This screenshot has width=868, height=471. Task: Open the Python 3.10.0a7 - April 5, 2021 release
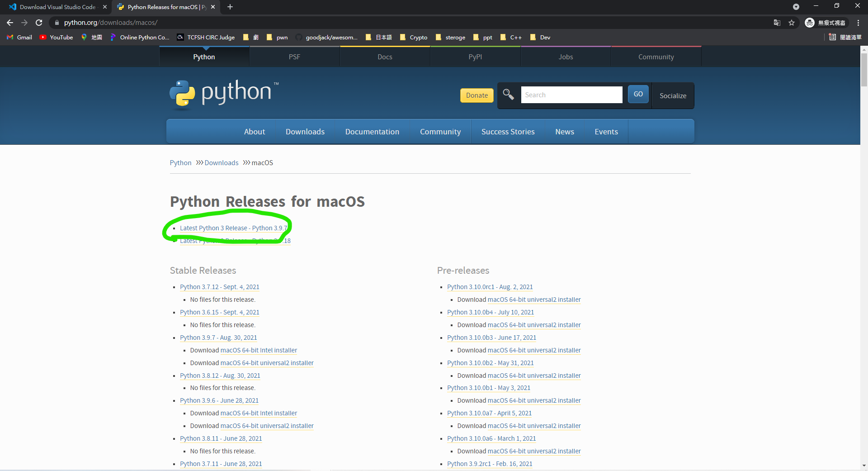point(489,413)
